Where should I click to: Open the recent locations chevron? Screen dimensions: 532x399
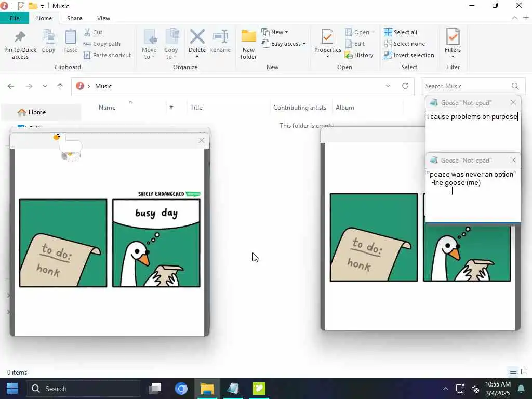click(45, 86)
